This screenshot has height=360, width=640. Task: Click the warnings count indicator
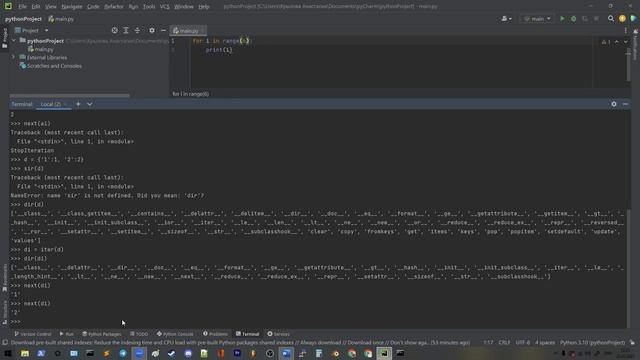[x=606, y=42]
